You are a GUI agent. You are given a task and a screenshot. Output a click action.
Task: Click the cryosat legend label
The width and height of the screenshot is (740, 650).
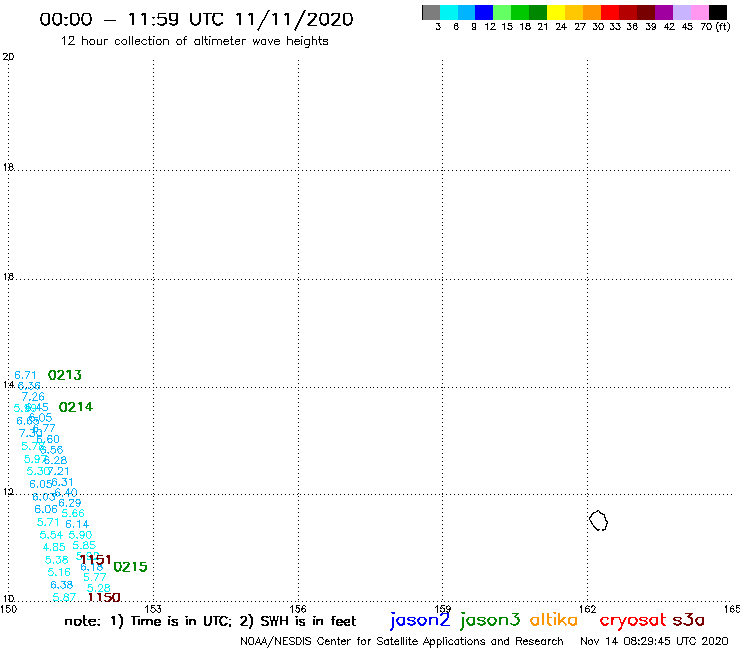pos(633,621)
